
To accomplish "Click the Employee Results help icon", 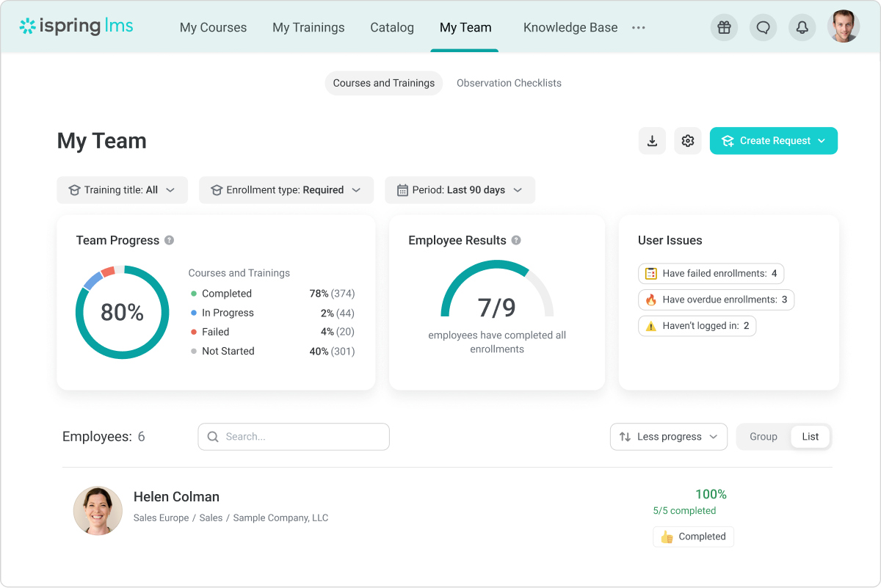I will [516, 240].
